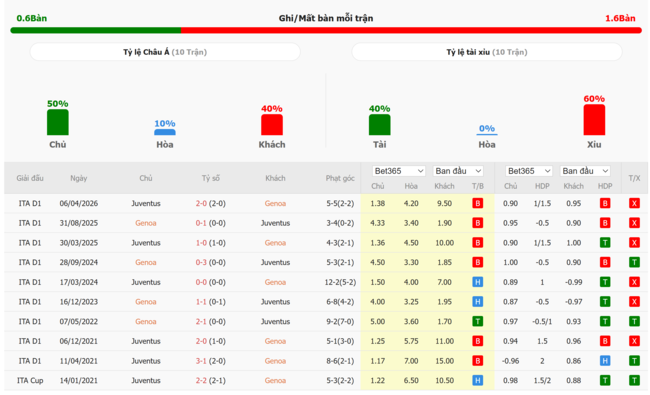Image resolution: width=650 pixels, height=395 pixels.
Task: Click HDP badge T in the 30/03/2025 row
Action: [x=605, y=243]
